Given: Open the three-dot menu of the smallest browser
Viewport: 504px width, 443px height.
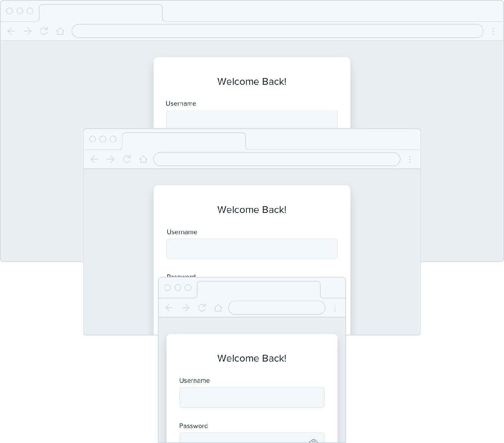Looking at the screenshot, I should pos(335,308).
